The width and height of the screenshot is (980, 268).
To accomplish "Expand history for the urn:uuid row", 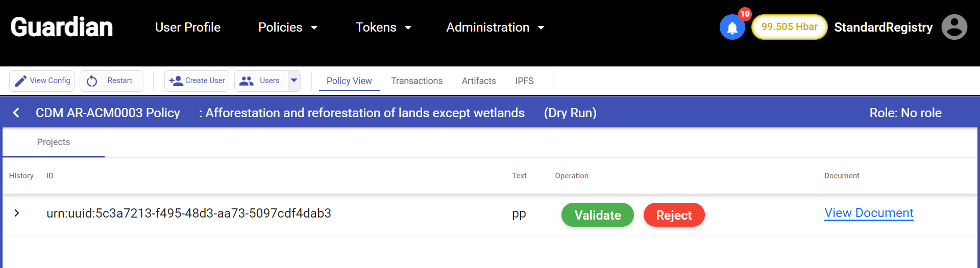I will tap(17, 213).
